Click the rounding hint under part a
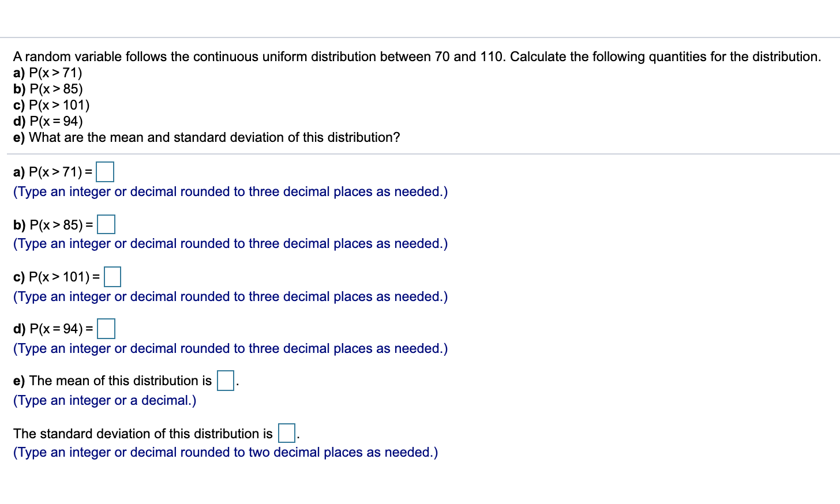The width and height of the screenshot is (840, 504). coord(231,191)
